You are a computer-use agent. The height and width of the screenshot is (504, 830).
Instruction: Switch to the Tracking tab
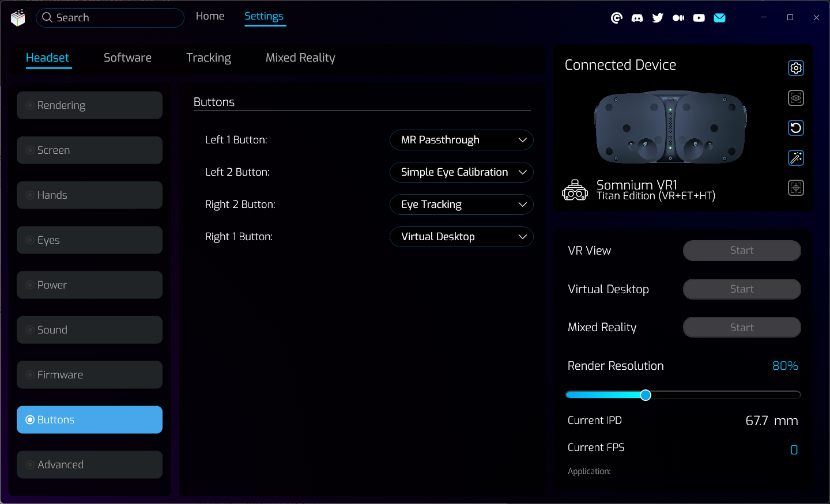[209, 58]
